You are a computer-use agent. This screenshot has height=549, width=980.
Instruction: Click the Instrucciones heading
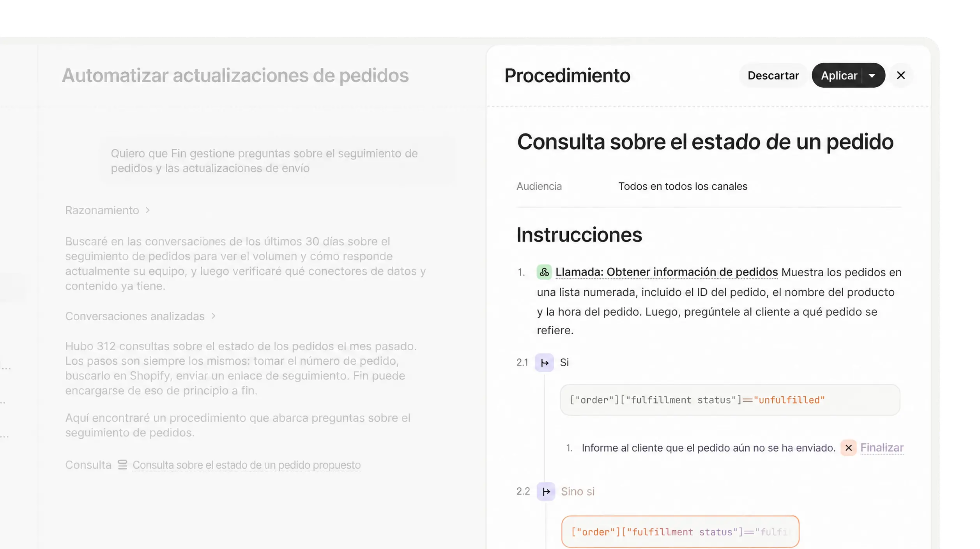[x=579, y=235]
